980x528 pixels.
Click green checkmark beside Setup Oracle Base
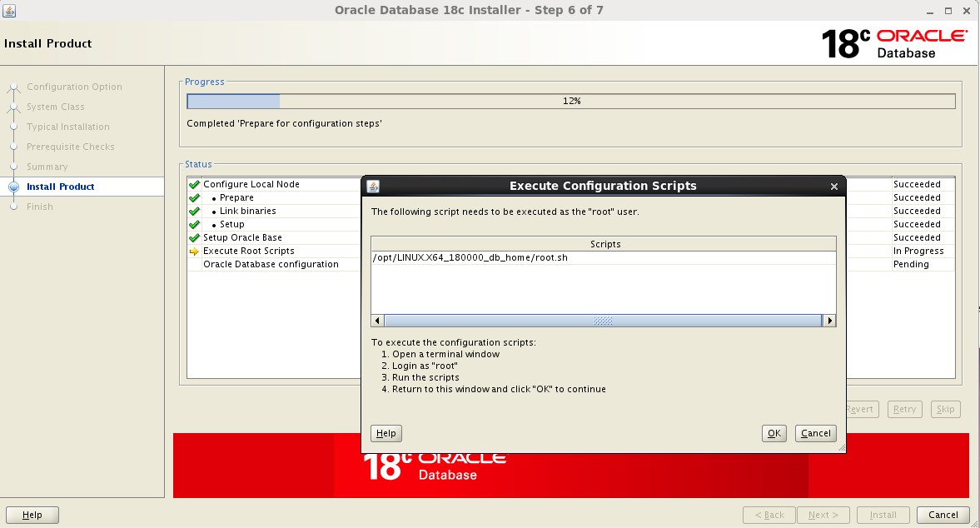pos(194,237)
